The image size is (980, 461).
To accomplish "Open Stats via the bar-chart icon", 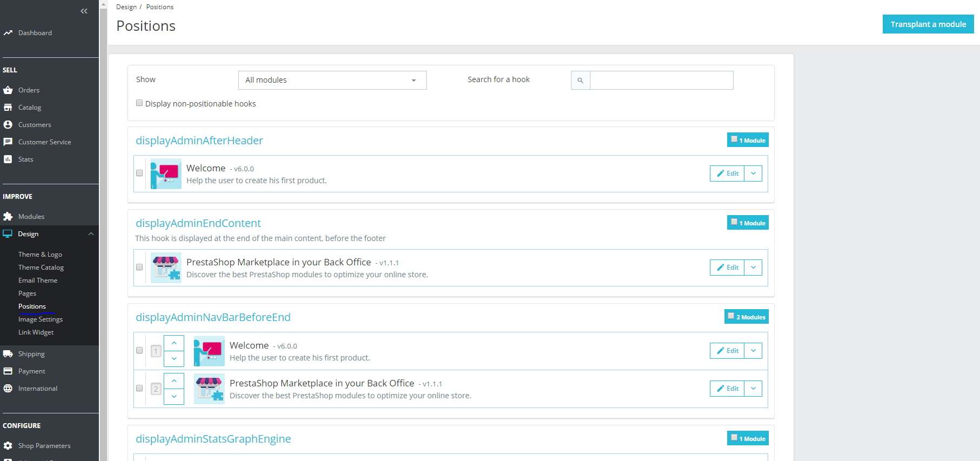I will click(8, 159).
